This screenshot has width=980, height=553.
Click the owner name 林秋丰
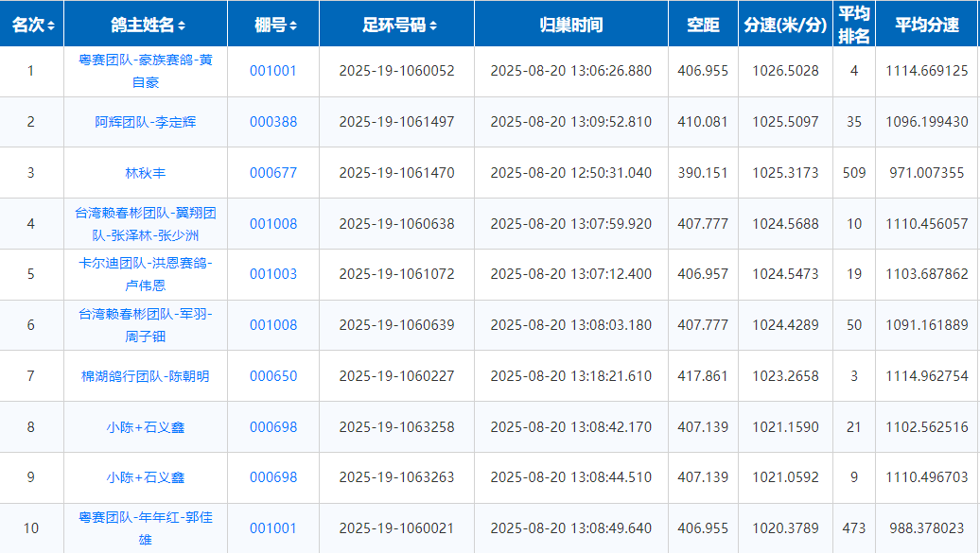click(146, 173)
